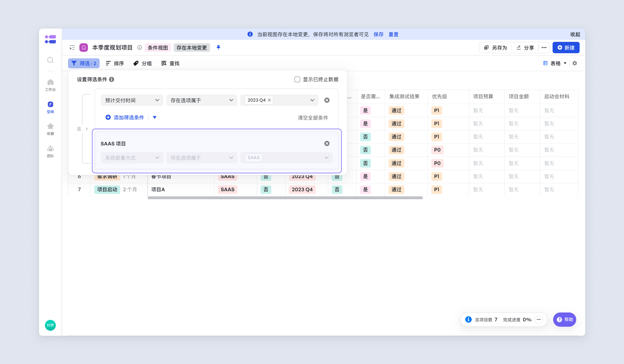Viewport: 624px width, 364px height.
Task: Go to 工作台 in sidebar
Action: pyautogui.click(x=50, y=85)
